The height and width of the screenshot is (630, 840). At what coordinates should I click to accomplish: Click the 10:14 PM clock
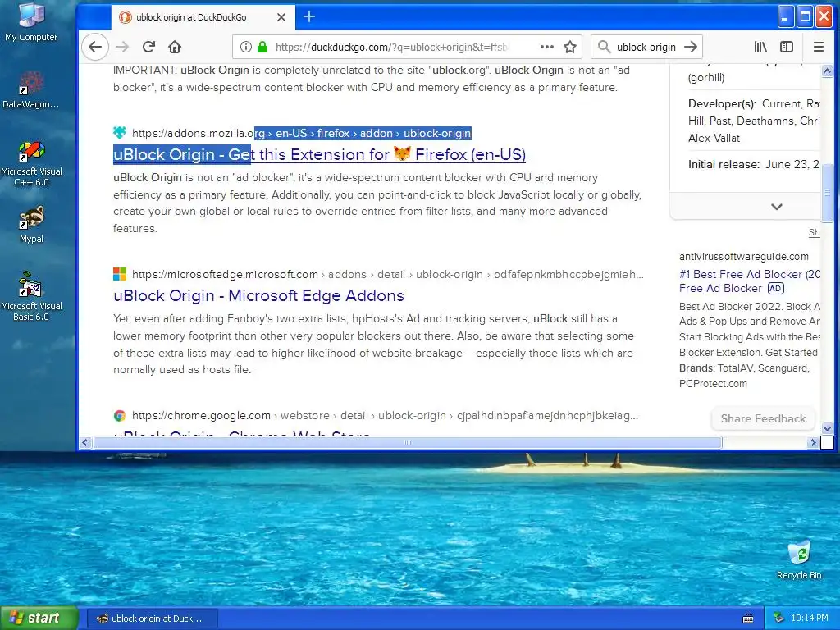810,619
